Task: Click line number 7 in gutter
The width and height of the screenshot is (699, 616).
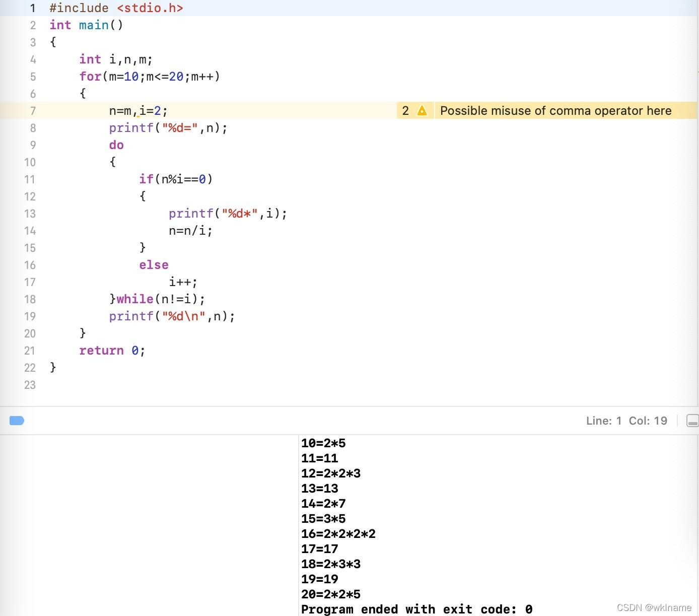Action: (x=33, y=111)
